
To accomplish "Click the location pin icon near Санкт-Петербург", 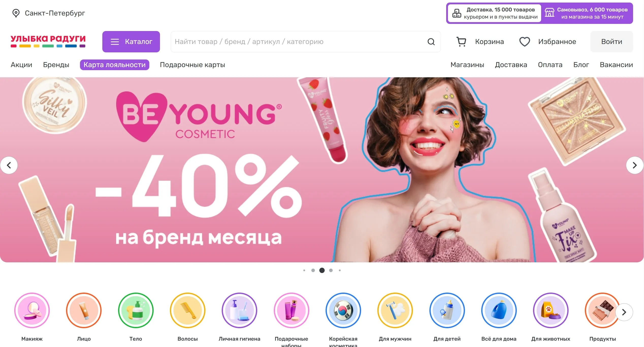I will [16, 13].
